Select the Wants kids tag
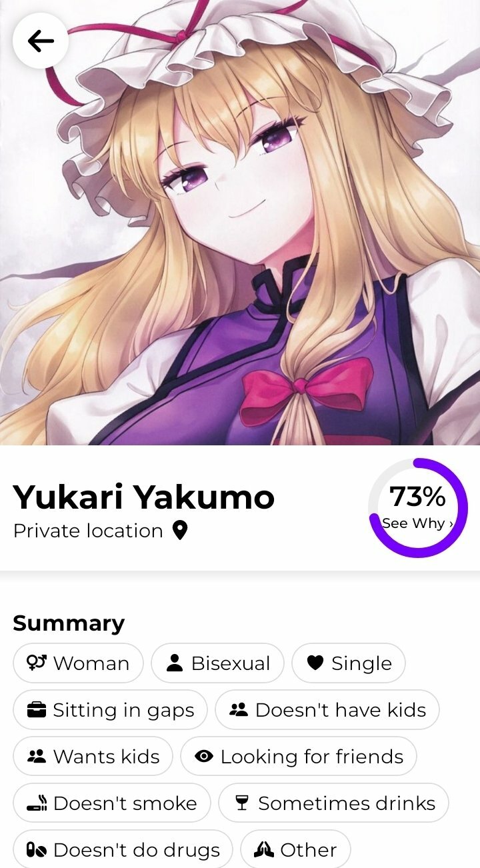 click(x=93, y=757)
